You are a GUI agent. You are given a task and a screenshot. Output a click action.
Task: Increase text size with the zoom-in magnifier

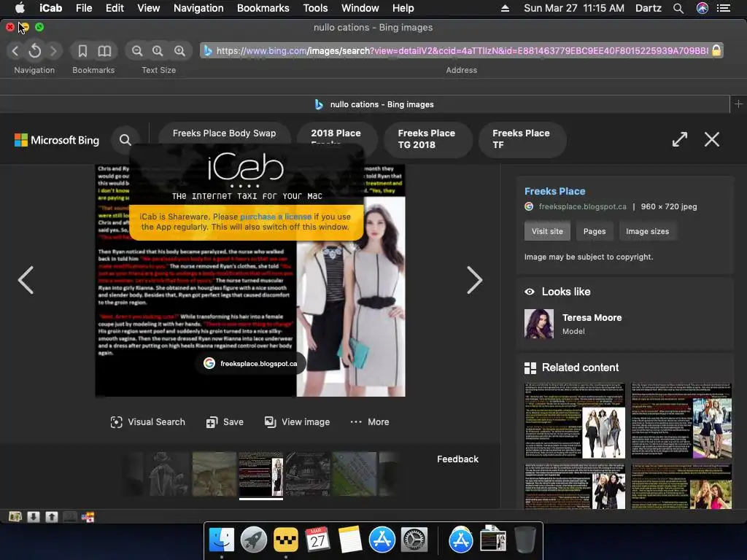179,51
